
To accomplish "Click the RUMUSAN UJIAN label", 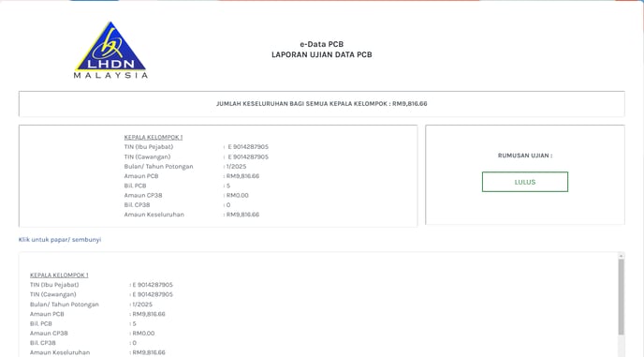I will click(525, 156).
